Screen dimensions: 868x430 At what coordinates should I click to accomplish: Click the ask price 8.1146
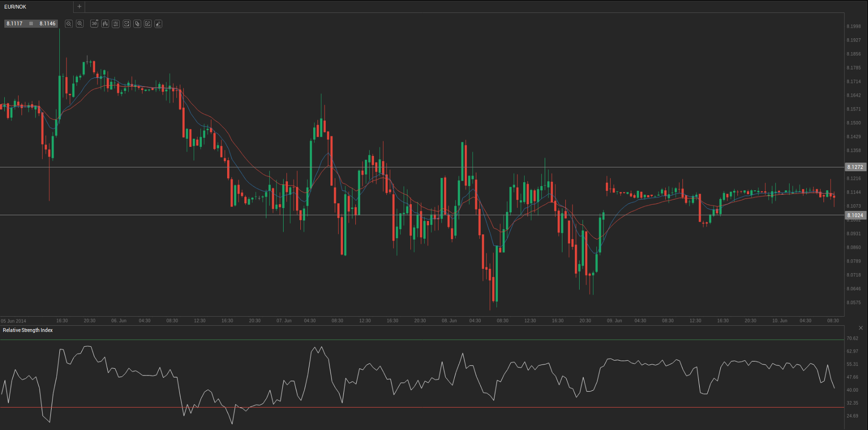47,23
